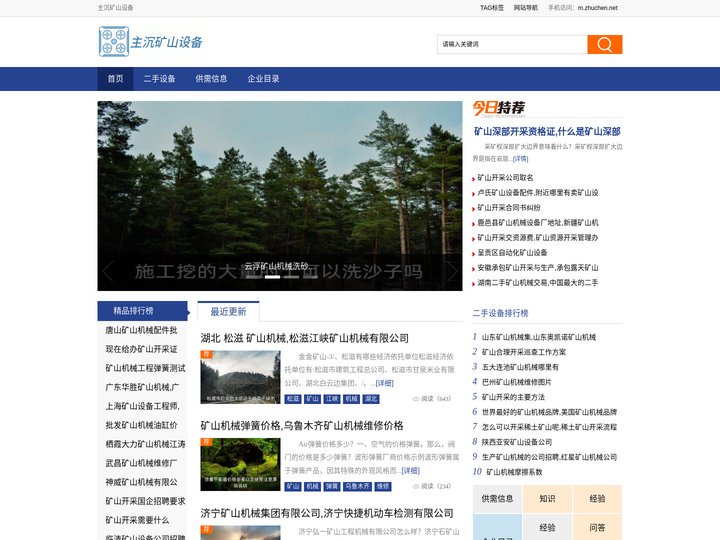The height and width of the screenshot is (540, 720).
Task: Open 鹿邑县矿山机械设备厂地址 link
Action: [x=538, y=223]
